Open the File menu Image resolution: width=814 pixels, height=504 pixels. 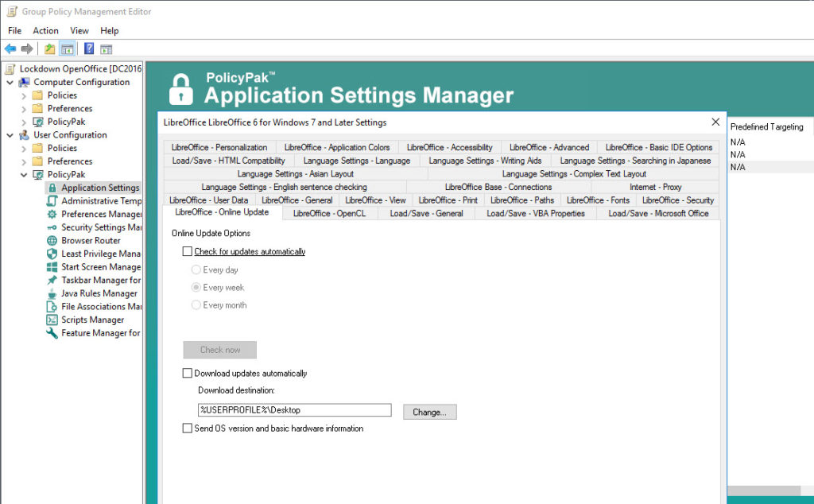(x=14, y=31)
